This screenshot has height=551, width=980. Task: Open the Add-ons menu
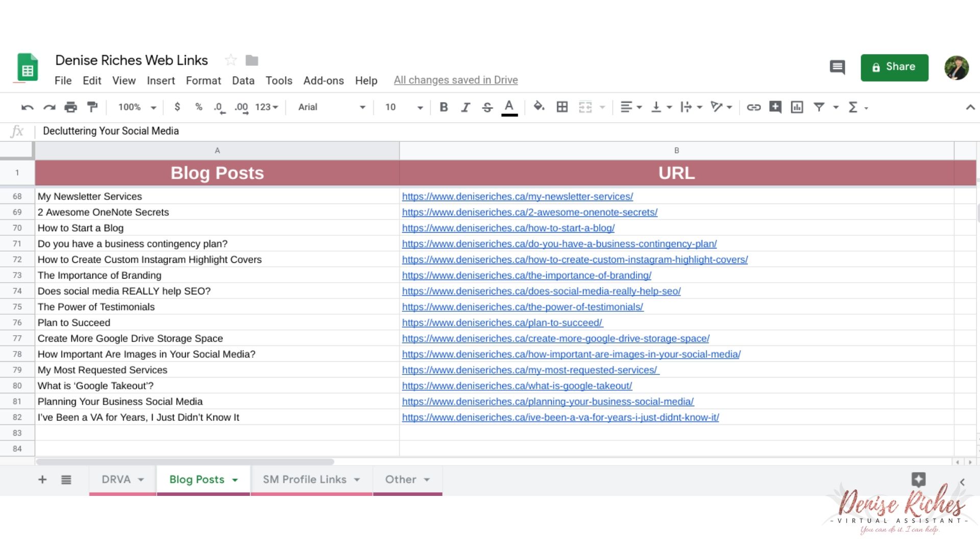[324, 81]
